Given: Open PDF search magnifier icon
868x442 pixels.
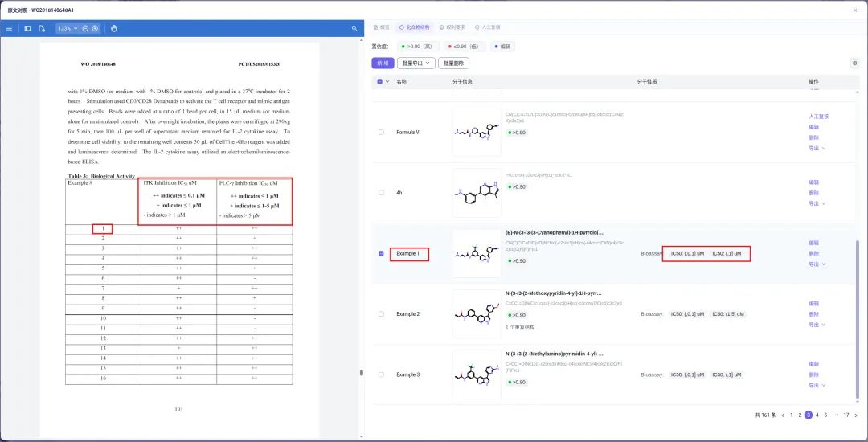Looking at the screenshot, I should click(x=354, y=28).
